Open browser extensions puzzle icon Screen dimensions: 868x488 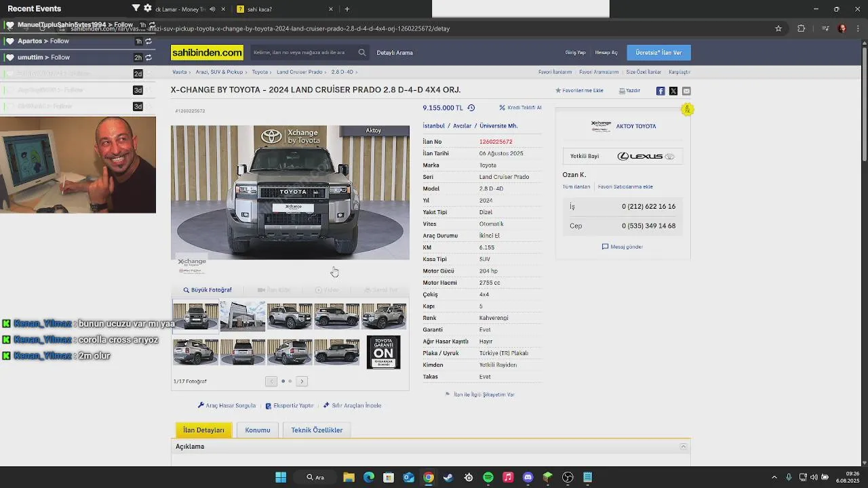[802, 28]
